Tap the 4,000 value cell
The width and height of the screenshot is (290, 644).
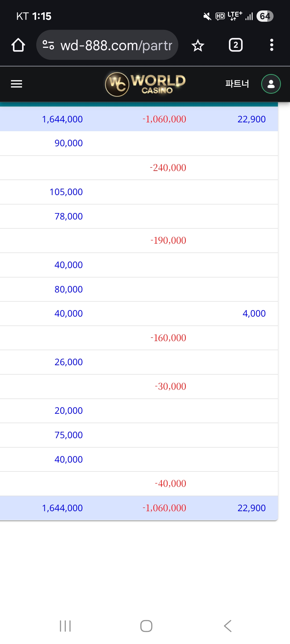pyautogui.click(x=254, y=313)
